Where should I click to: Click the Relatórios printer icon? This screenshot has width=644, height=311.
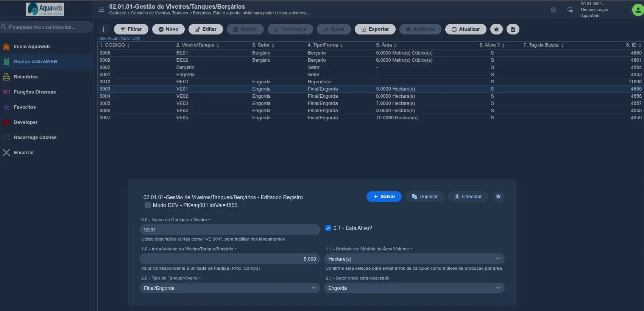(6, 77)
